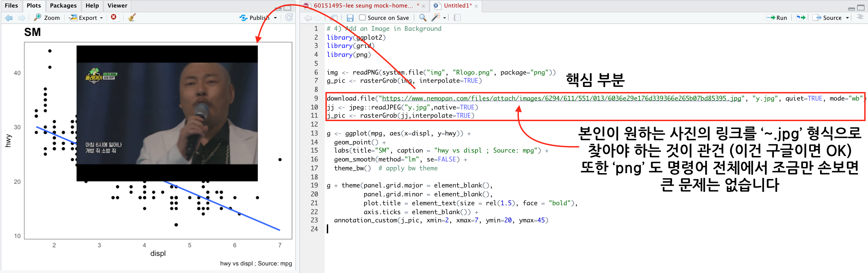
Task: Remove current plot with red X icon
Action: pos(114,17)
